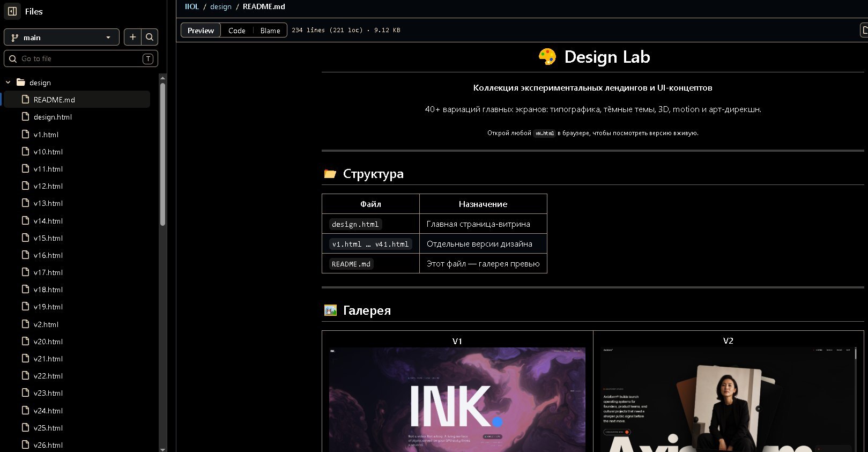Select README.md in file tree
This screenshot has height=452, width=868.
77,100
